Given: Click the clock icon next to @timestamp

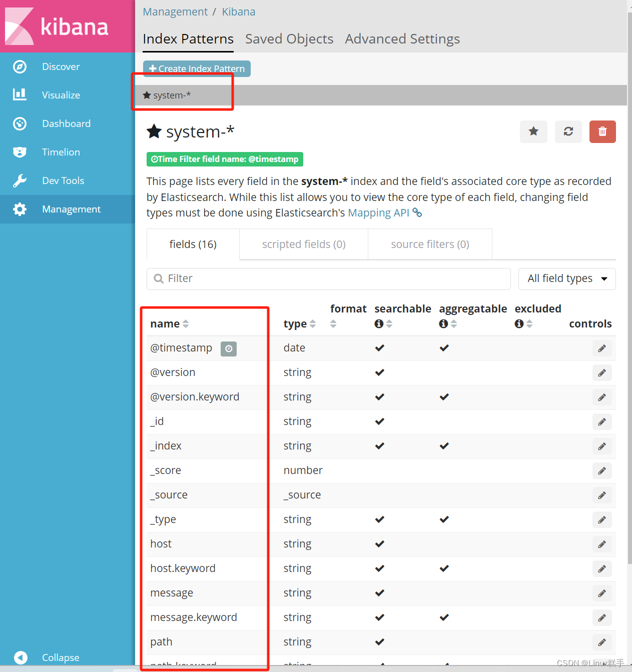Looking at the screenshot, I should click(229, 348).
